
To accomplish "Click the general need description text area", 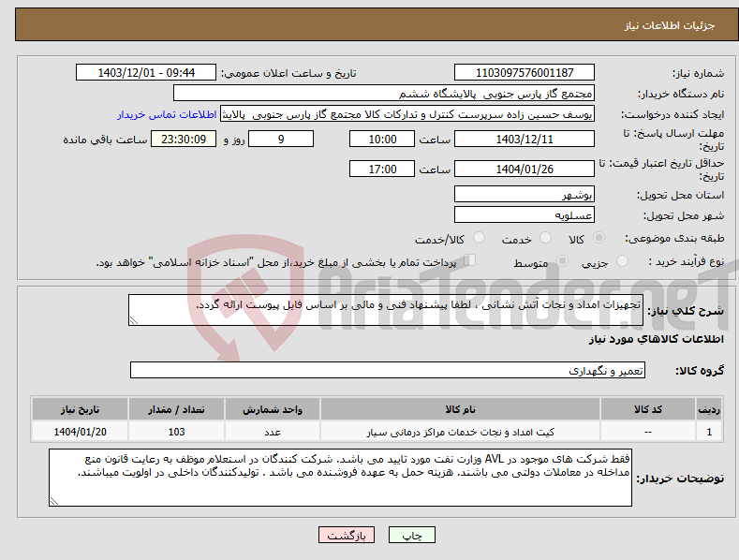I will coord(386,310).
